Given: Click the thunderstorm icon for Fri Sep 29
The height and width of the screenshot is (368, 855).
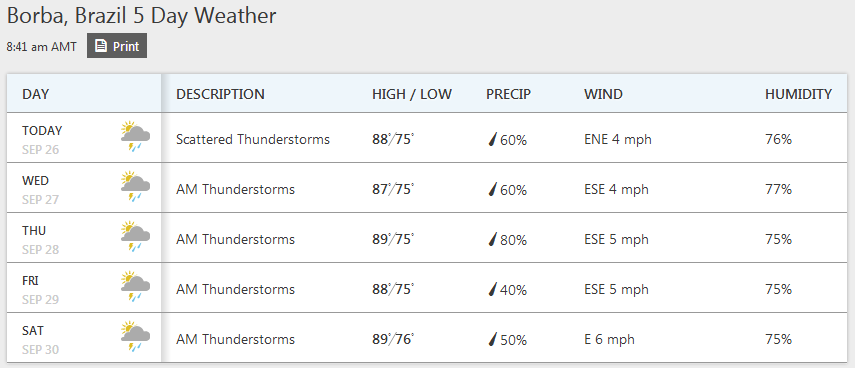Looking at the screenshot, I should click(x=135, y=287).
